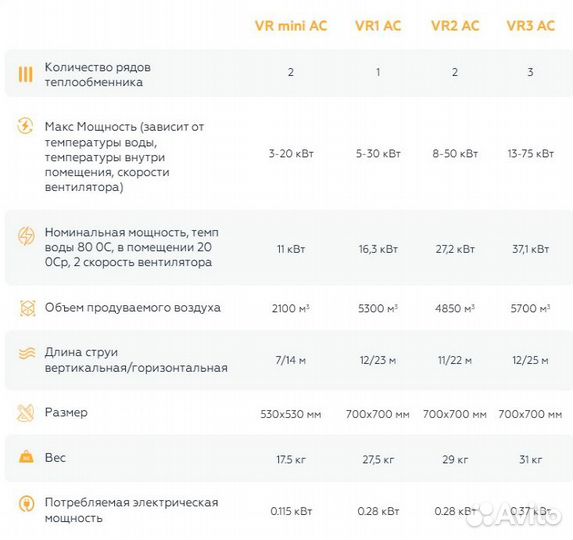This screenshot has width=573, height=540.
Task: Click the '29 кг' weight cell
Action: (455, 459)
